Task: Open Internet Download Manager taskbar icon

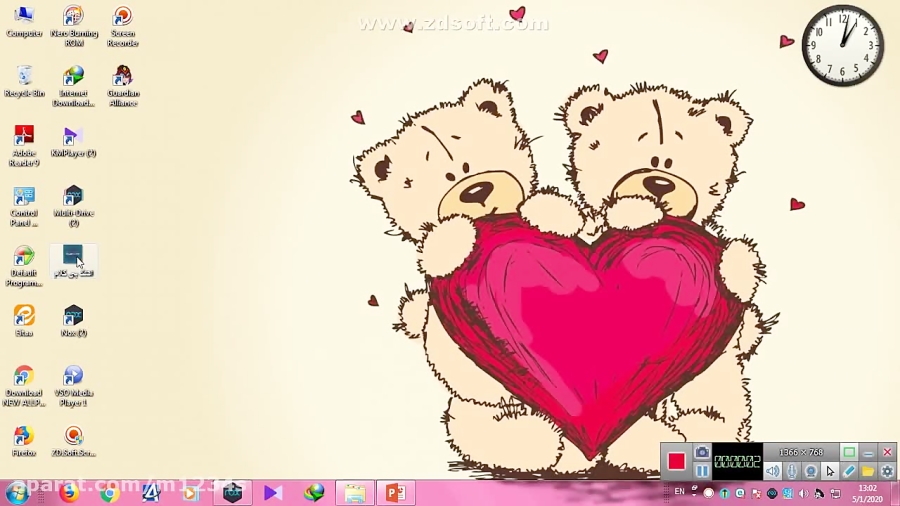Action: coord(314,493)
